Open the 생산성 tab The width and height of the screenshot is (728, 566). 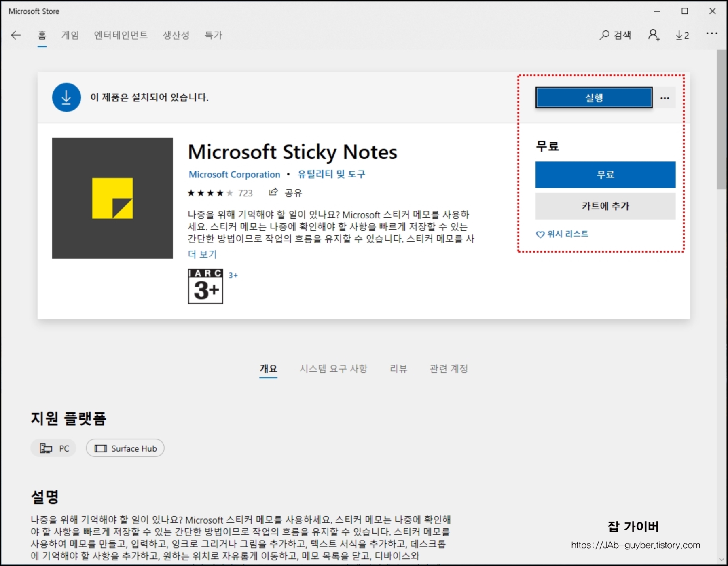(x=176, y=35)
